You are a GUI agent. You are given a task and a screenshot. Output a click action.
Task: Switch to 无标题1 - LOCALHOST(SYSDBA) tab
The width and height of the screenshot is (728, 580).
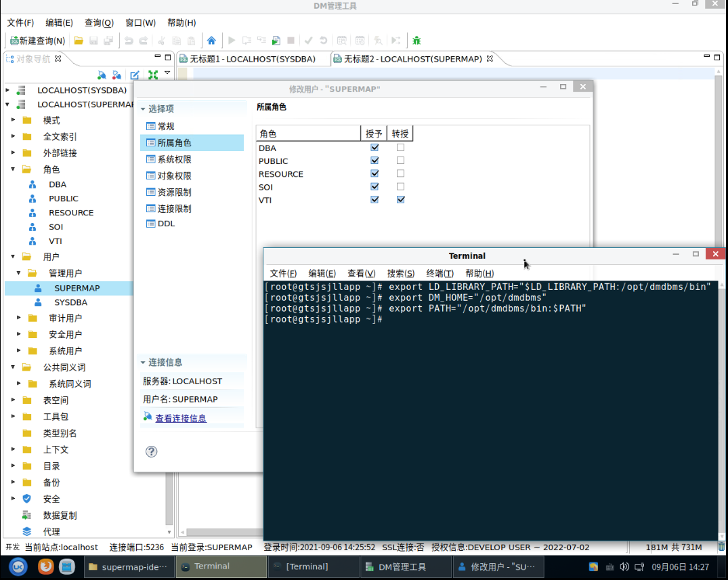[x=253, y=59]
